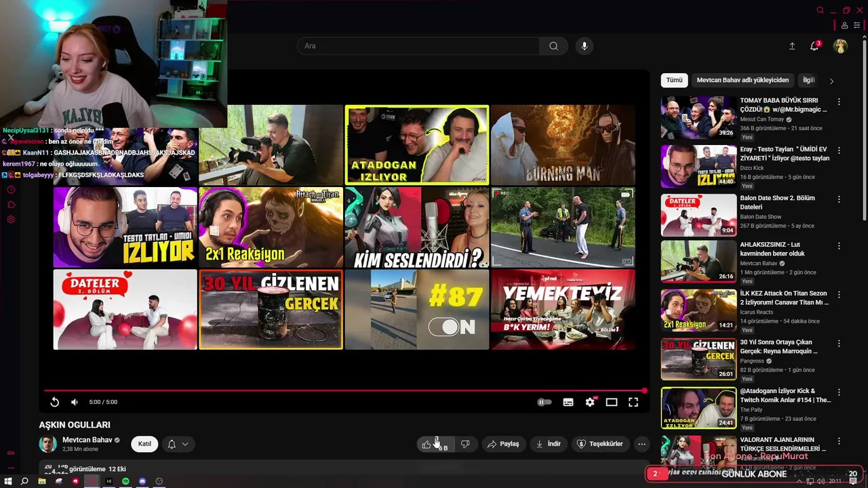The width and height of the screenshot is (868, 488).
Task: Open more actions ellipsis below video
Action: click(x=642, y=444)
